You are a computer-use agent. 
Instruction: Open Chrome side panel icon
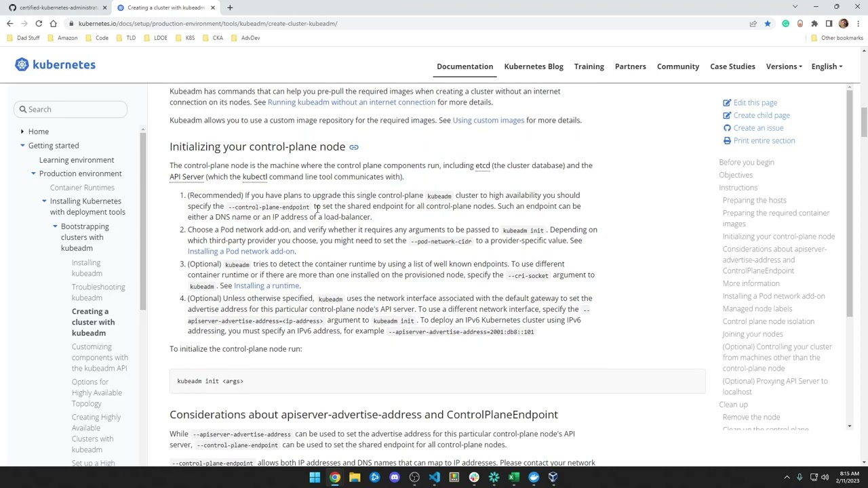[829, 24]
